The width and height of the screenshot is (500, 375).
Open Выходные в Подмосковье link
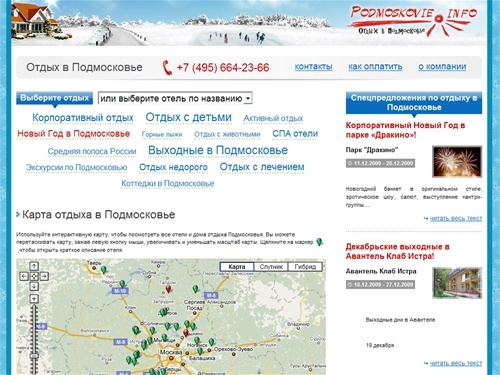pos(218,150)
